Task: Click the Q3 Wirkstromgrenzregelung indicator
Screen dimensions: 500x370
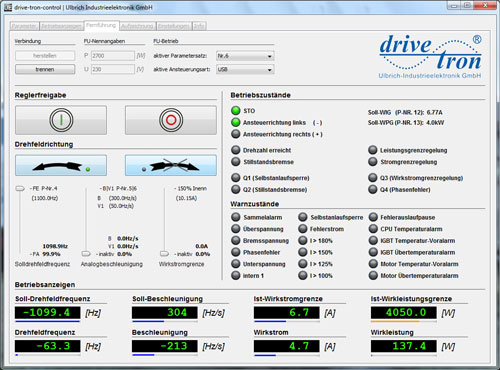Action: click(373, 178)
